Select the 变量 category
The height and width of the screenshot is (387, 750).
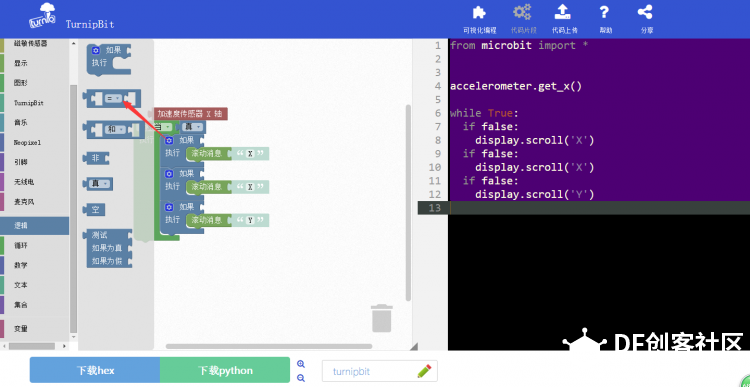coord(34,329)
